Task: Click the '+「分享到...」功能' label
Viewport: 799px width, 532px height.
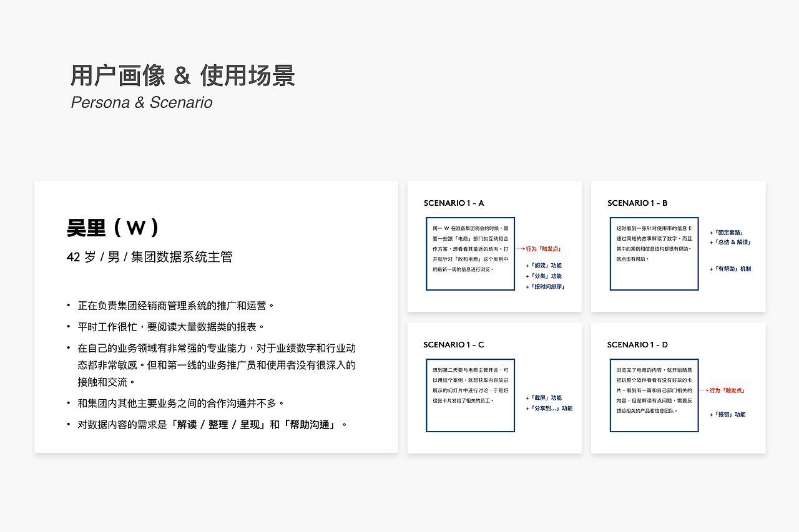Action: (549, 409)
